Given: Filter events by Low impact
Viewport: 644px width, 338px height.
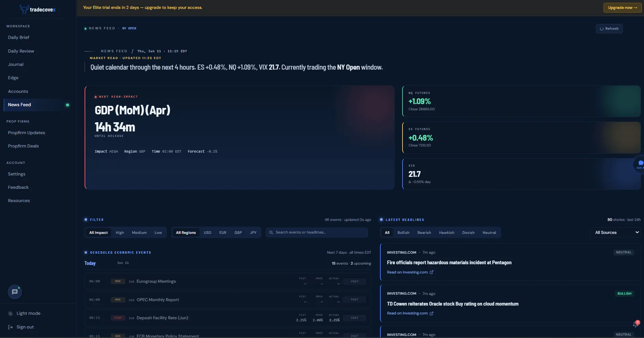Looking at the screenshot, I should click(158, 233).
